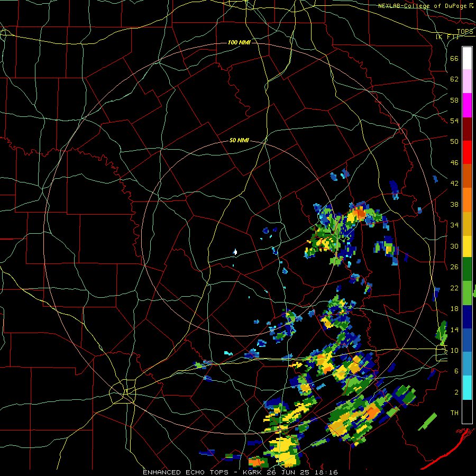Click the 50 legend value
Image resolution: width=476 pixels, height=476 pixels.
tap(454, 142)
